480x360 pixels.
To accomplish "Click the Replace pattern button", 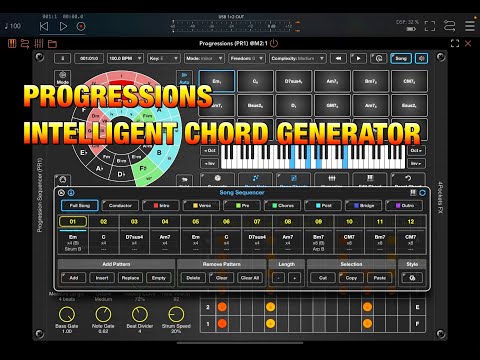I will coord(130,278).
